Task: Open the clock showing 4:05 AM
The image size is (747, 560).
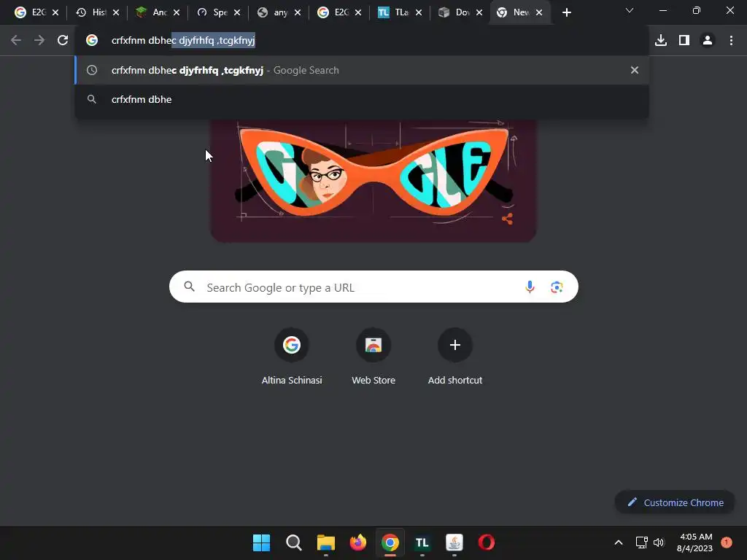Action: pyautogui.click(x=694, y=542)
